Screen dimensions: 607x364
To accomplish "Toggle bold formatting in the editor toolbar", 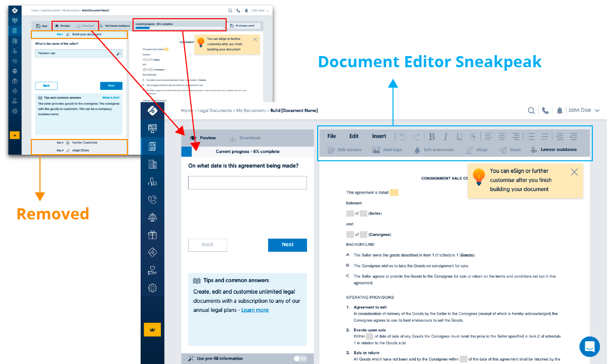I will pyautogui.click(x=432, y=136).
